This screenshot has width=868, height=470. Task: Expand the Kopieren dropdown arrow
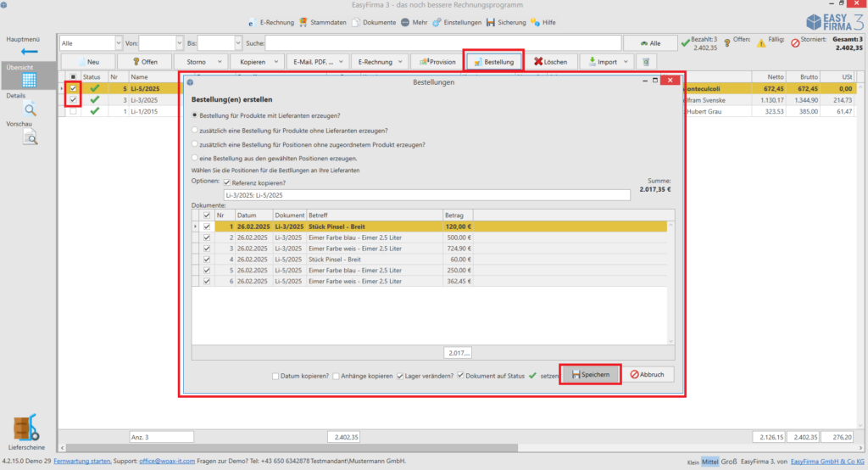point(275,62)
